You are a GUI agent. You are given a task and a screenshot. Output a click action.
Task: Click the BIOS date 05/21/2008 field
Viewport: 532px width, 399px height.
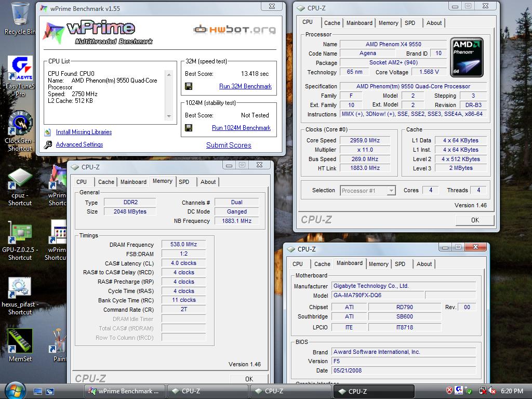click(403, 370)
